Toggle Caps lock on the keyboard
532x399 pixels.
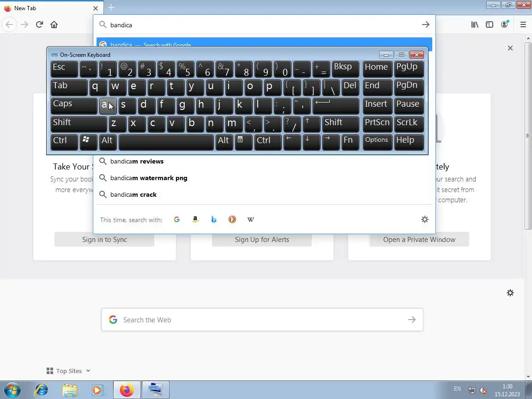point(73,106)
